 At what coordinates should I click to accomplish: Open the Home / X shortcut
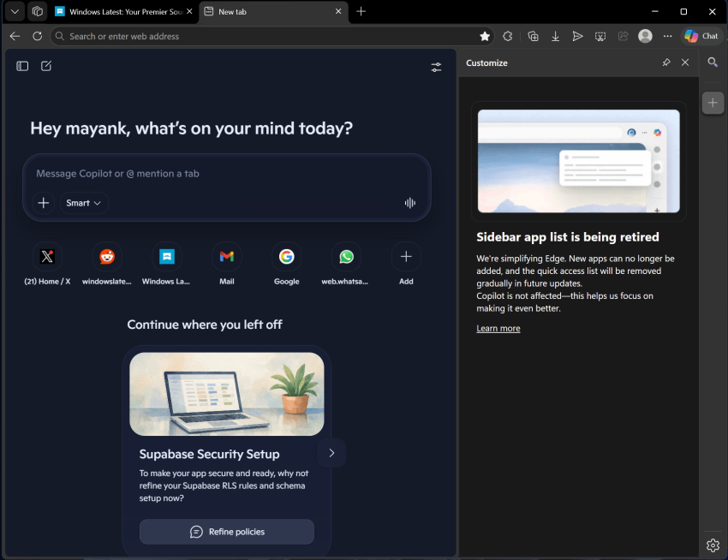47,263
